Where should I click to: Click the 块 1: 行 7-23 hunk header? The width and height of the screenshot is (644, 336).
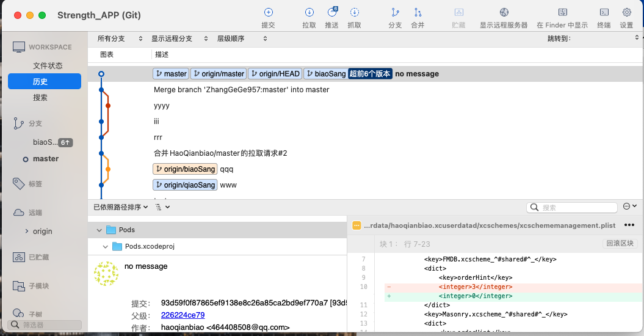pyautogui.click(x=405, y=244)
